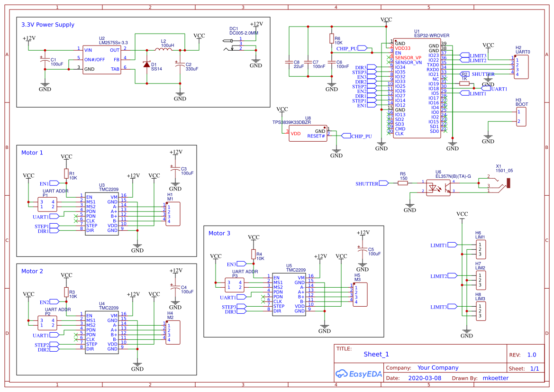Select the U4 TMC2209 driver chip

click(x=102, y=332)
